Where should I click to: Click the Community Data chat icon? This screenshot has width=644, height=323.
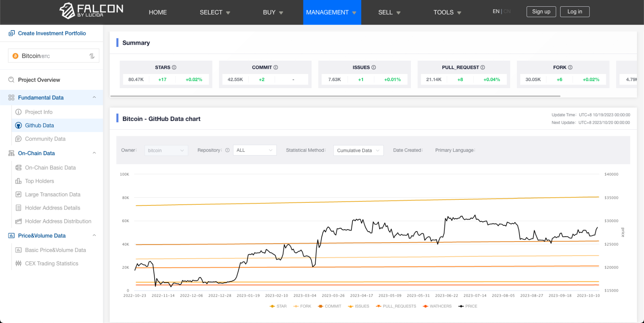tap(18, 139)
